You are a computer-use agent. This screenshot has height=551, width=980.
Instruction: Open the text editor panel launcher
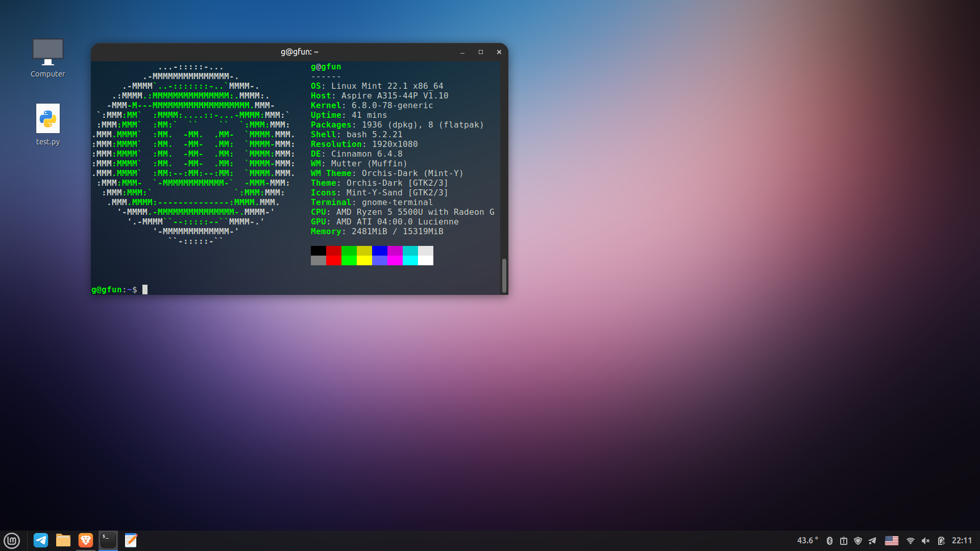(x=131, y=540)
